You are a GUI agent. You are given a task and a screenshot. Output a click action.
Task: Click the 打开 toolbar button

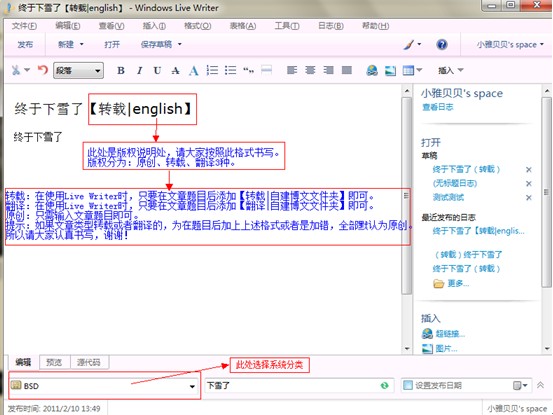tap(112, 44)
